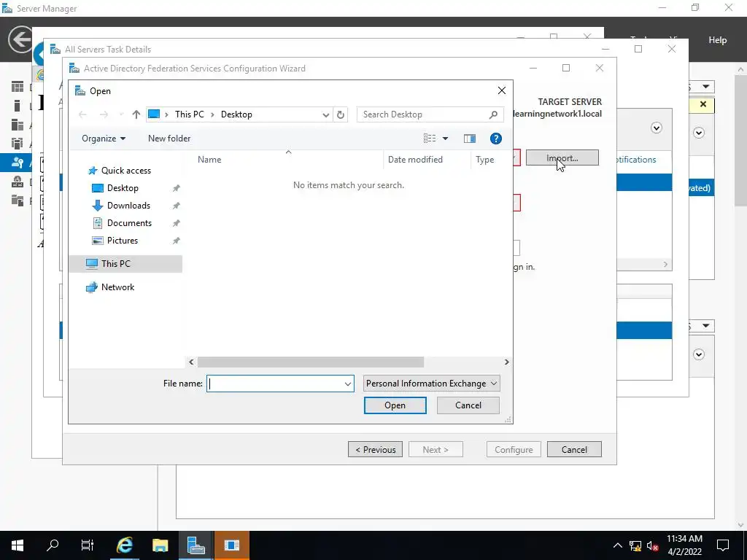This screenshot has height=560, width=747.
Task: Create a New folder
Action: click(169, 139)
